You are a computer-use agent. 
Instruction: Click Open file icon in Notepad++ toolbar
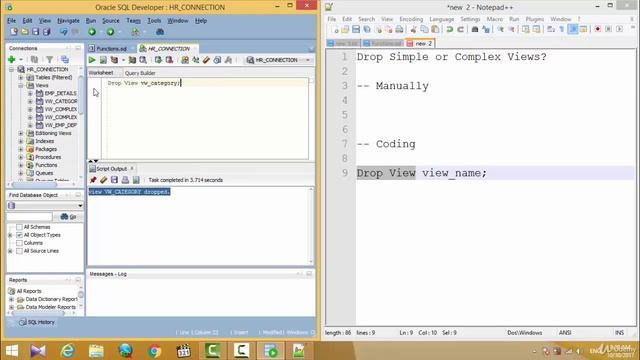tap(345, 29)
